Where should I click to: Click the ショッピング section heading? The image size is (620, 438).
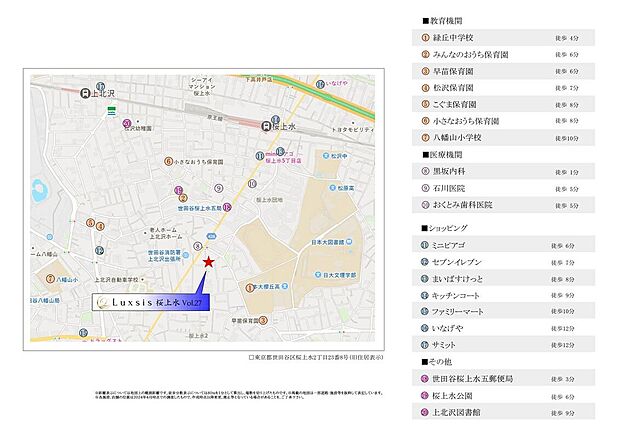coord(448,228)
